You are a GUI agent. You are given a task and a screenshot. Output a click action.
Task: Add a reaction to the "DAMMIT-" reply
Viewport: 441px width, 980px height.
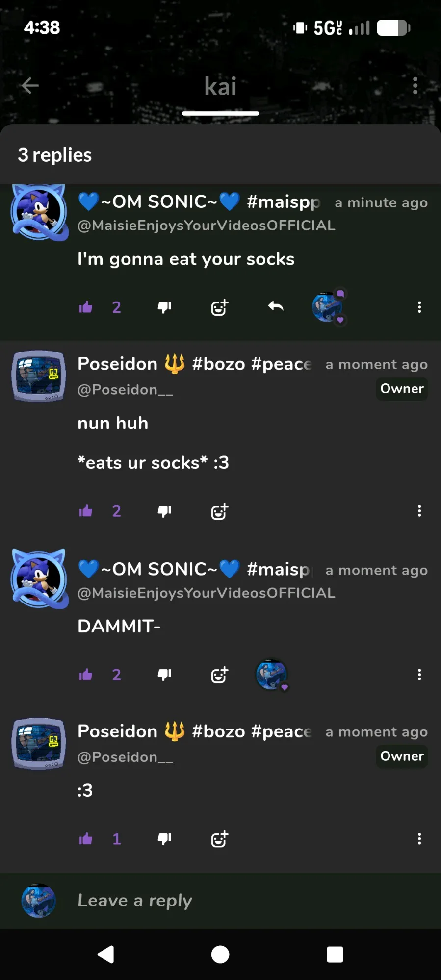pyautogui.click(x=219, y=675)
